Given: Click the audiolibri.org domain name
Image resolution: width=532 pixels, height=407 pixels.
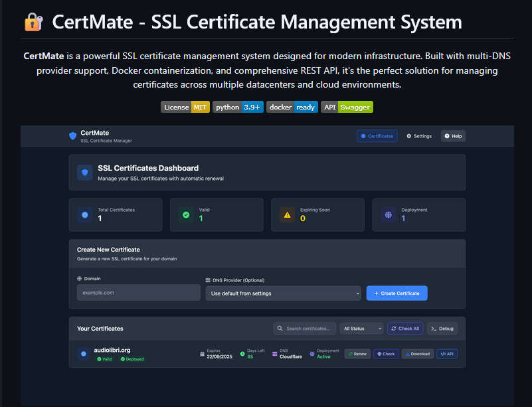Looking at the screenshot, I should coord(112,350).
